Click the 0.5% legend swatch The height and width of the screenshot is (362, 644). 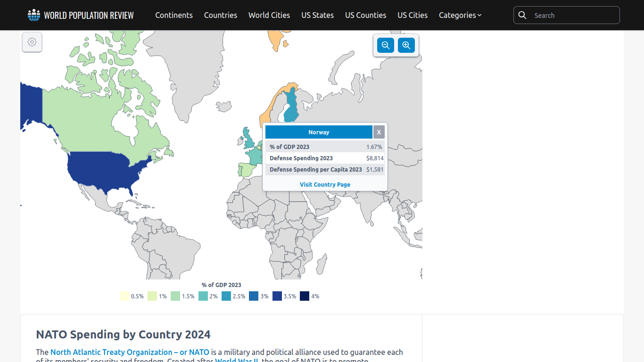click(x=124, y=296)
